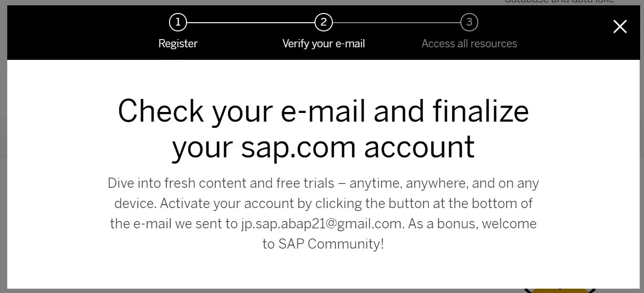The width and height of the screenshot is (644, 293).
Task: Select the completed Register step circle
Action: [x=178, y=22]
